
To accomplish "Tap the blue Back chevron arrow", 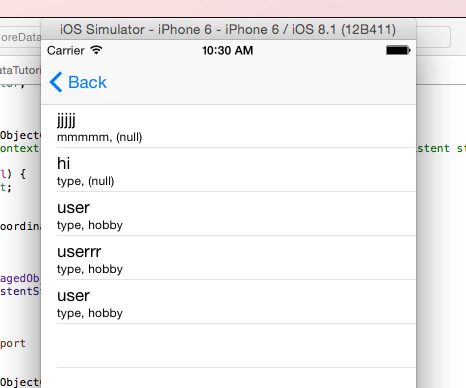I will (x=56, y=82).
